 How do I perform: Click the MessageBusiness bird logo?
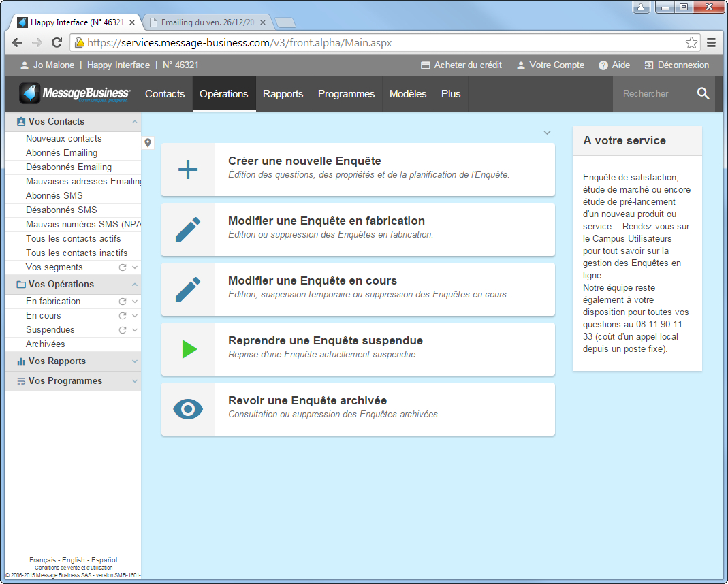[30, 94]
